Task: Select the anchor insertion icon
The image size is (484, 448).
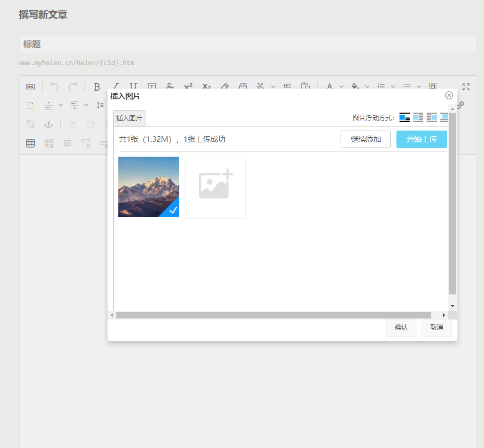Action: click(x=49, y=124)
